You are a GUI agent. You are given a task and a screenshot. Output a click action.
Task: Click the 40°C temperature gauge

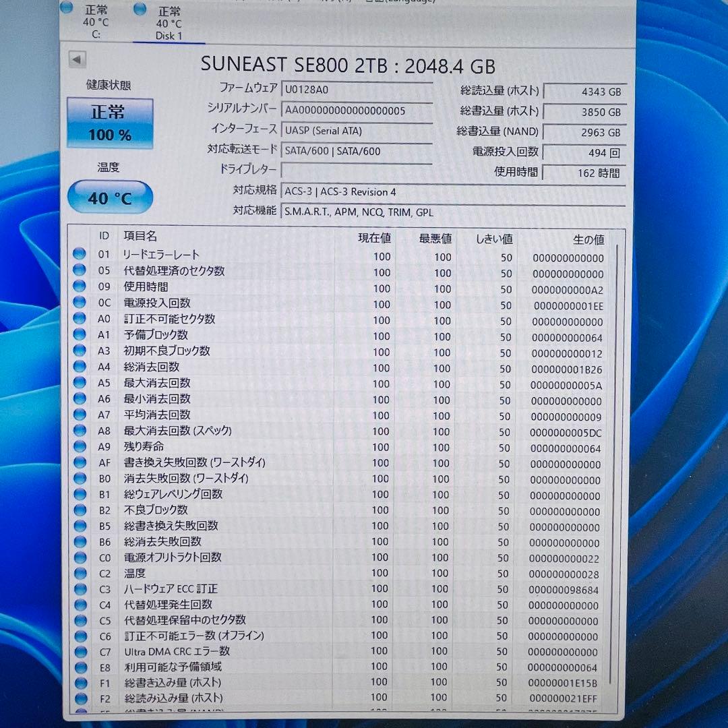click(x=110, y=197)
